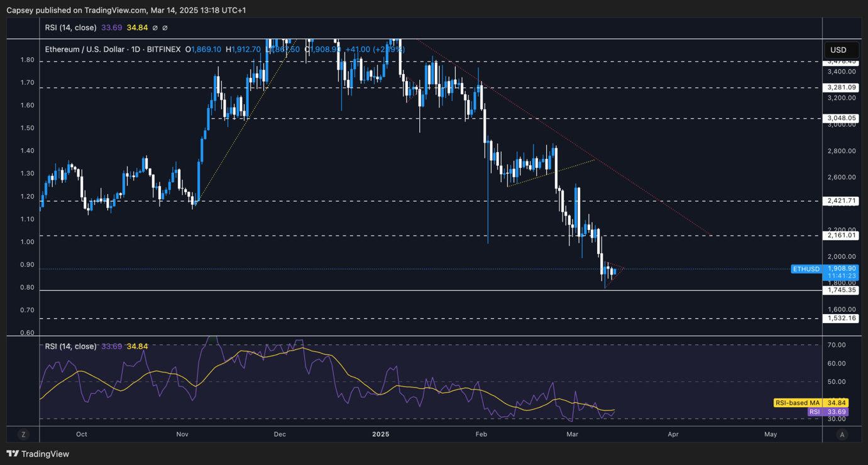868x465 pixels.
Task: Click the Nov label on the time axis
Action: click(x=182, y=434)
